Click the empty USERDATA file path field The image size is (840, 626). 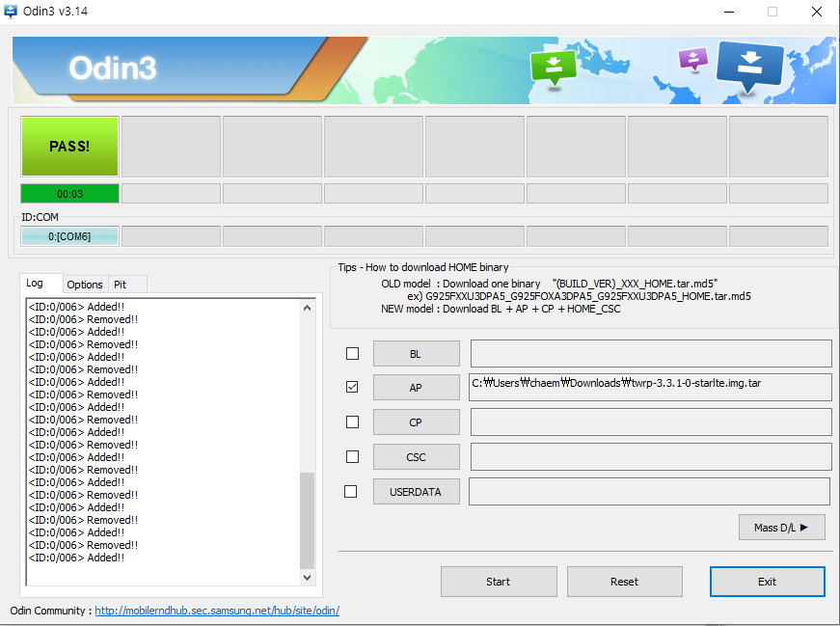(x=649, y=492)
